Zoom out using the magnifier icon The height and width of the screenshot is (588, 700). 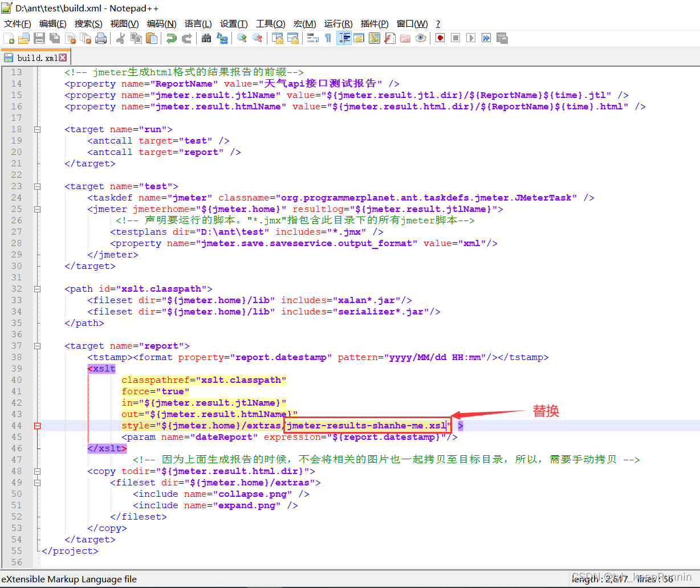pos(257,38)
